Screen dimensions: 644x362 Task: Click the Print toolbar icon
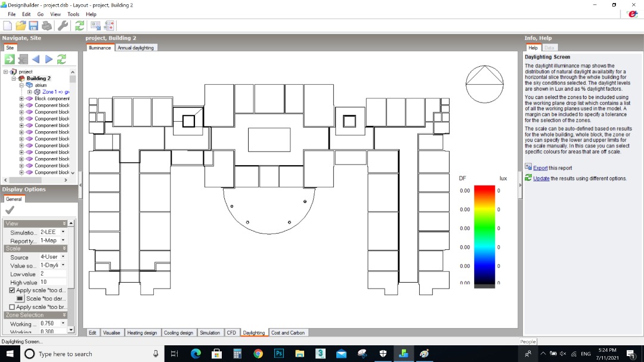47,26
